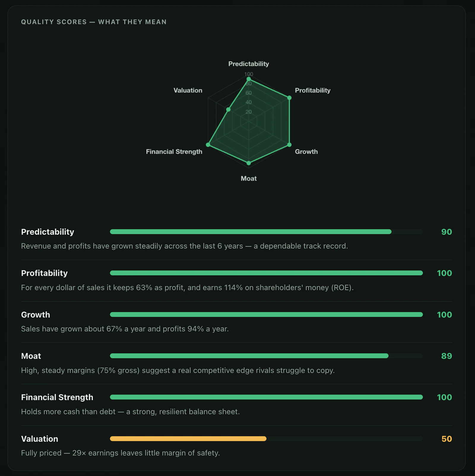
Task: Click the Moat data point on radar
Action: point(249,163)
